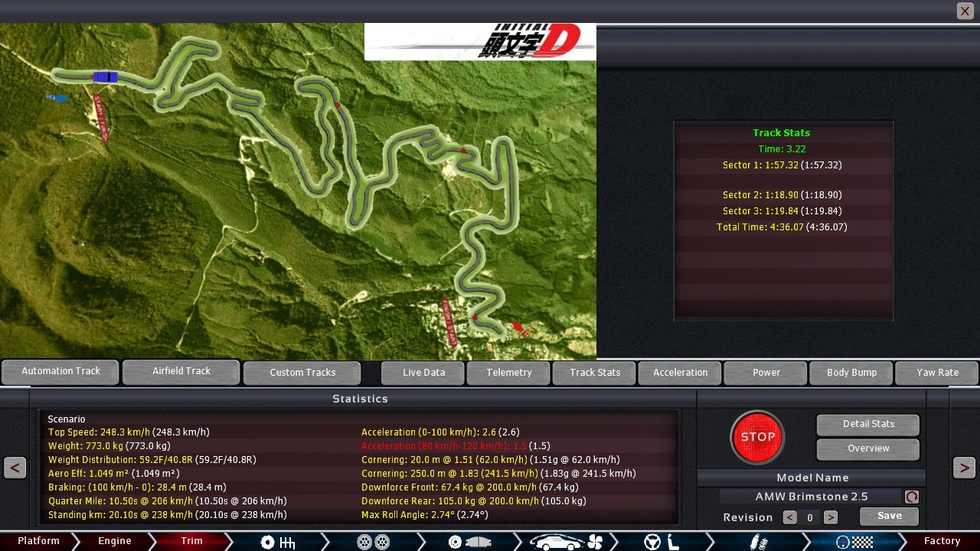Increase the Revision number
The image size is (980, 551).
(830, 517)
